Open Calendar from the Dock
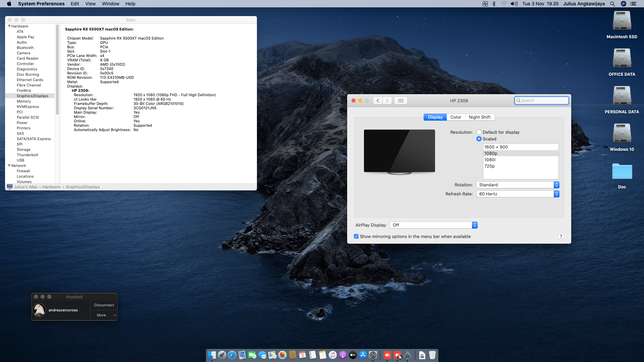This screenshot has width=644, height=362. 303,355
